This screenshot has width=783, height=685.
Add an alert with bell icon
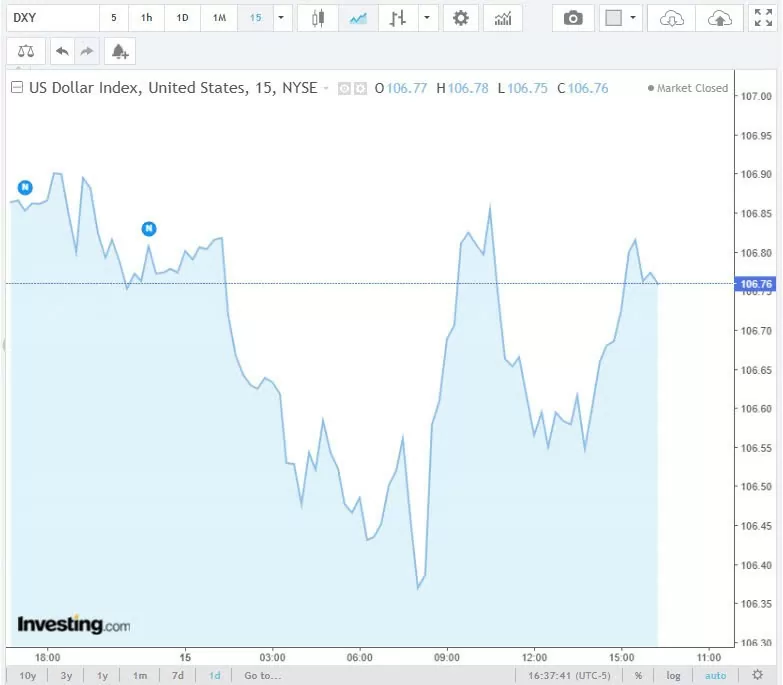point(120,51)
